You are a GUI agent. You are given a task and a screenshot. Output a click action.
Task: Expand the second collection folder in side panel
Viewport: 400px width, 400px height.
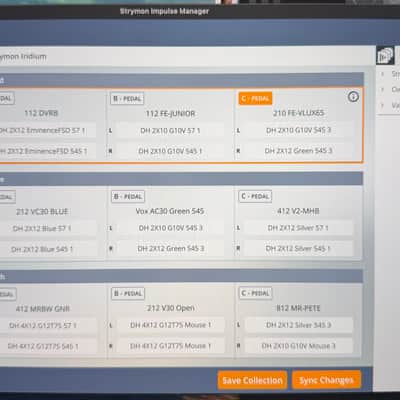point(383,90)
